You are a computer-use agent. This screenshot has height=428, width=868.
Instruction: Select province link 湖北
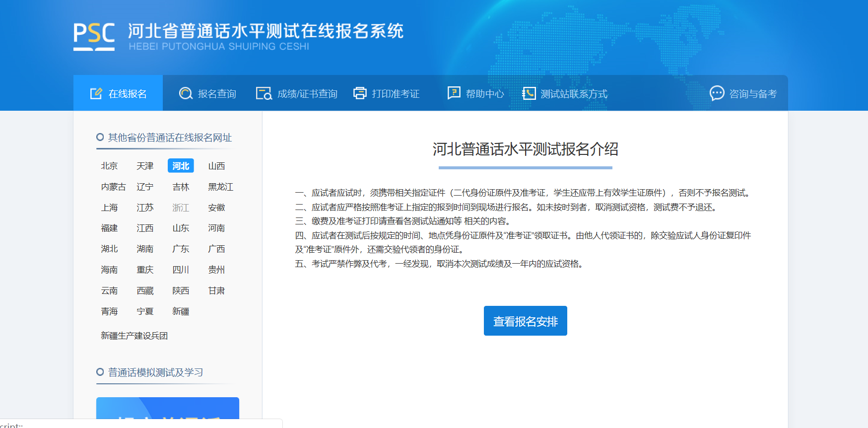[x=109, y=249]
